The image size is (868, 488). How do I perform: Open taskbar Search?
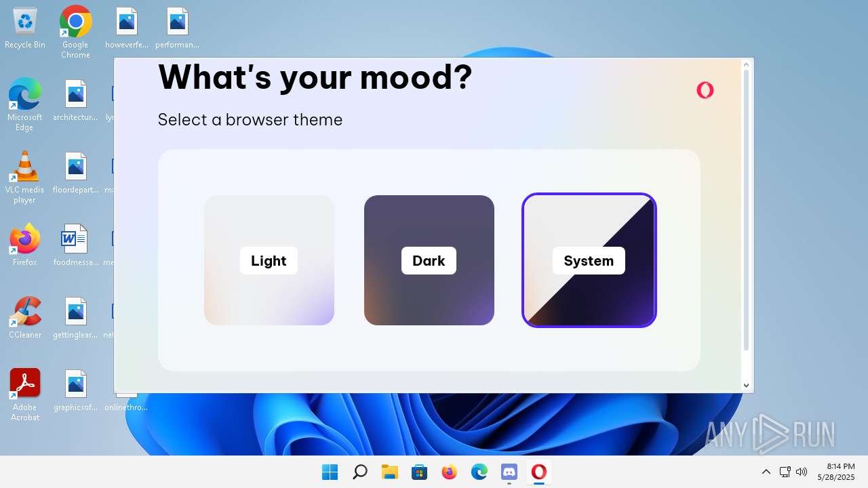point(359,472)
